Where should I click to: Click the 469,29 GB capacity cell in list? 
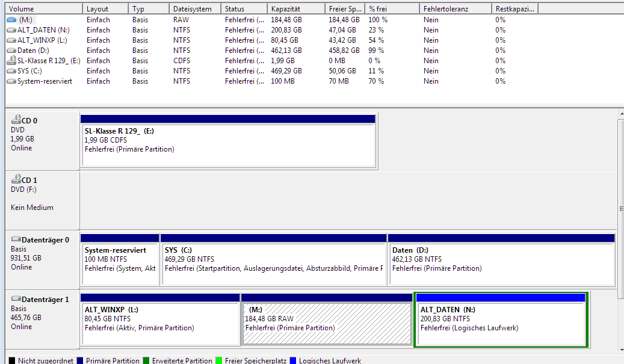coord(286,71)
